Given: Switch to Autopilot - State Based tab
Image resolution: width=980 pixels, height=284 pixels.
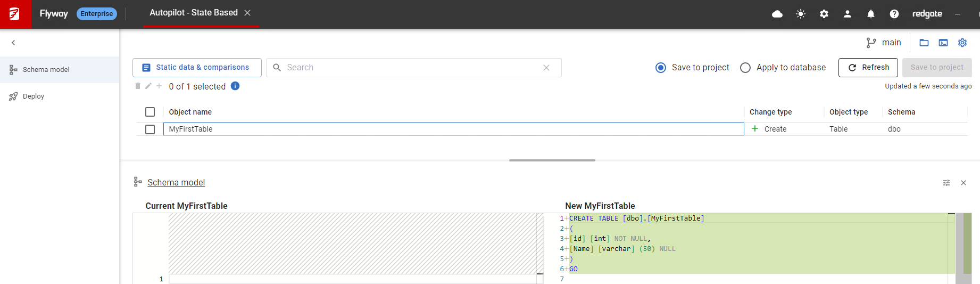Looking at the screenshot, I should point(193,13).
